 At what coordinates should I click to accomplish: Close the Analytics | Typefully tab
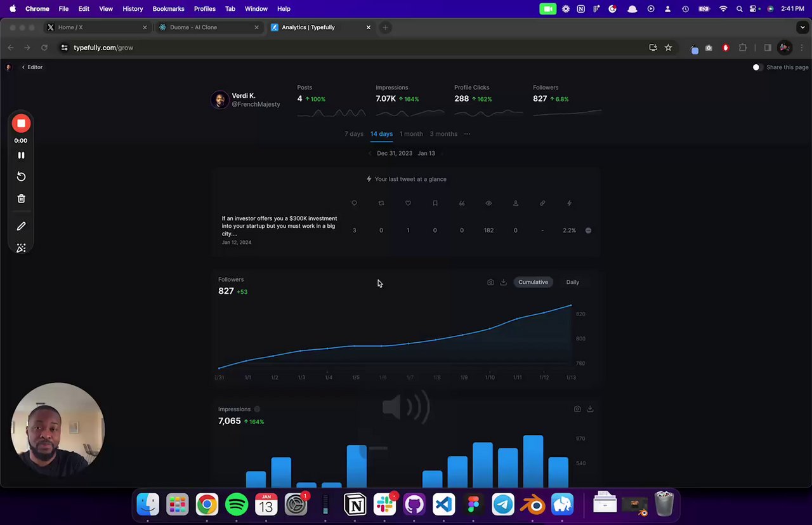coord(369,27)
